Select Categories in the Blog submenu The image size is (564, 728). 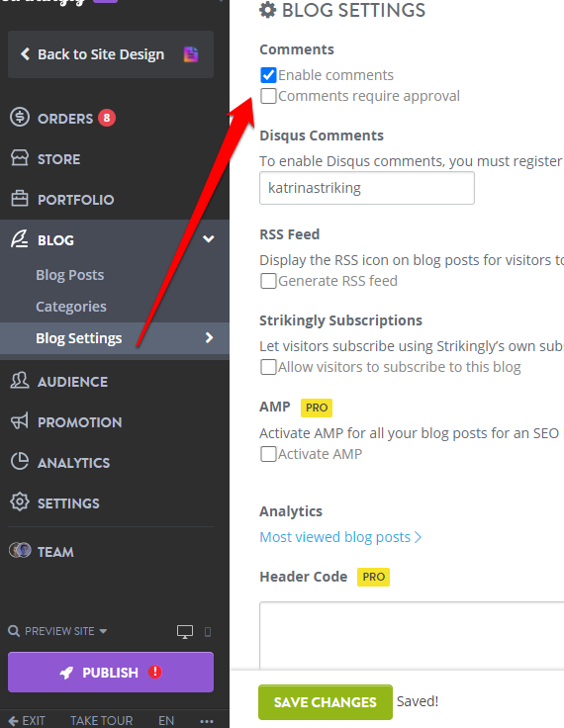pyautogui.click(x=71, y=307)
